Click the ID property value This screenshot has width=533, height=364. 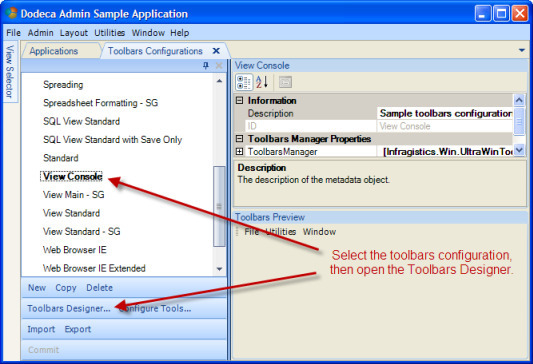click(445, 126)
